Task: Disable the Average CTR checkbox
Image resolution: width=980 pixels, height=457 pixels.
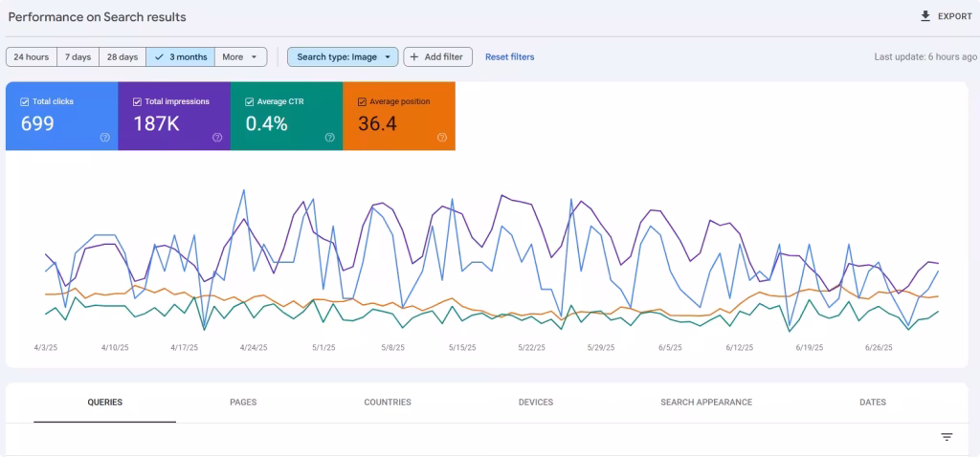Action: (249, 101)
